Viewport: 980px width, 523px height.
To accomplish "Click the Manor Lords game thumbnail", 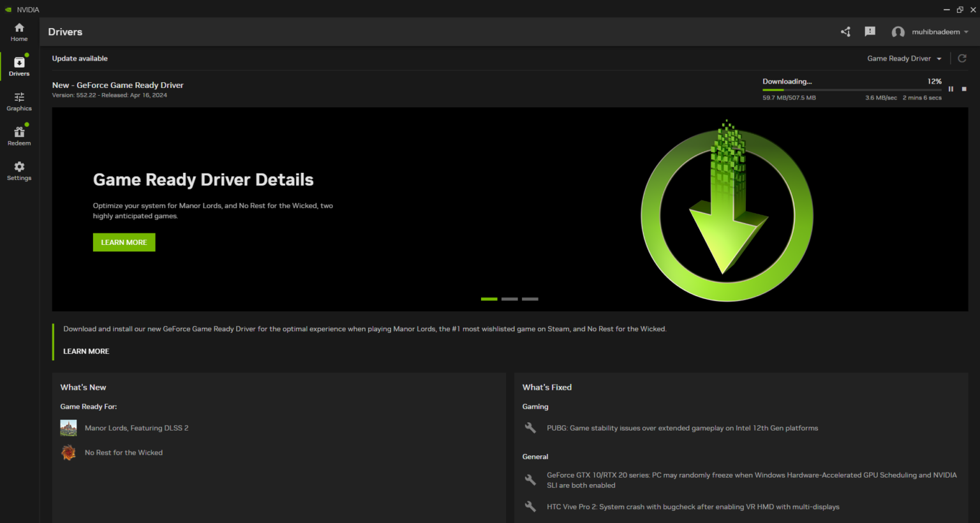I will tap(68, 428).
